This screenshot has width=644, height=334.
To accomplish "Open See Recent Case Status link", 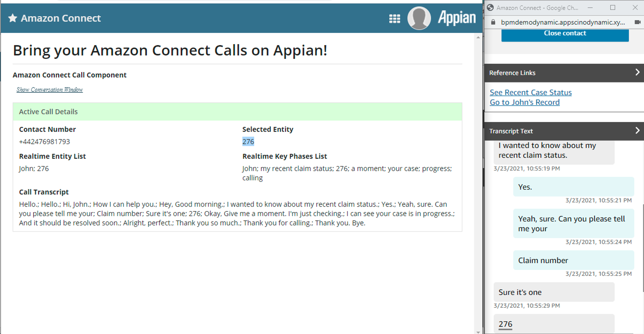I will pyautogui.click(x=530, y=93).
